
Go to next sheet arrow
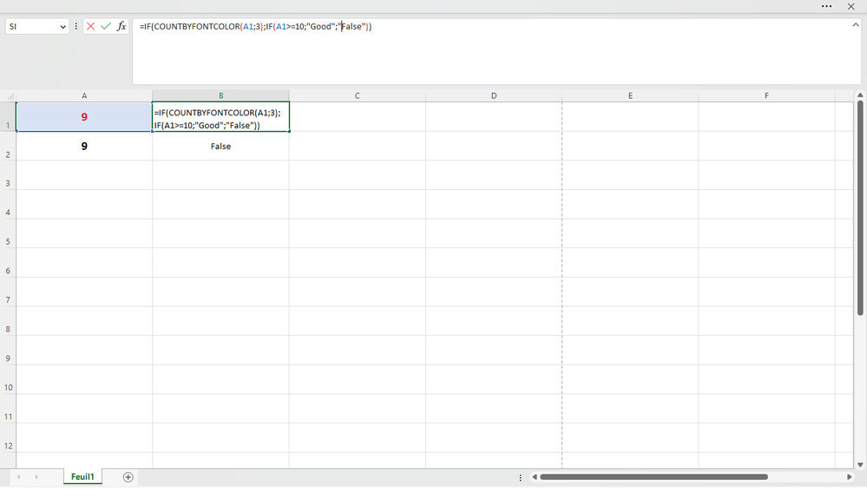[36, 477]
